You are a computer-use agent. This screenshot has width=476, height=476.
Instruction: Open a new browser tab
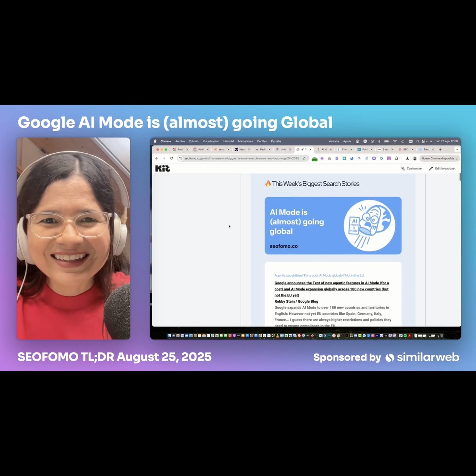pyautogui.click(x=440, y=149)
